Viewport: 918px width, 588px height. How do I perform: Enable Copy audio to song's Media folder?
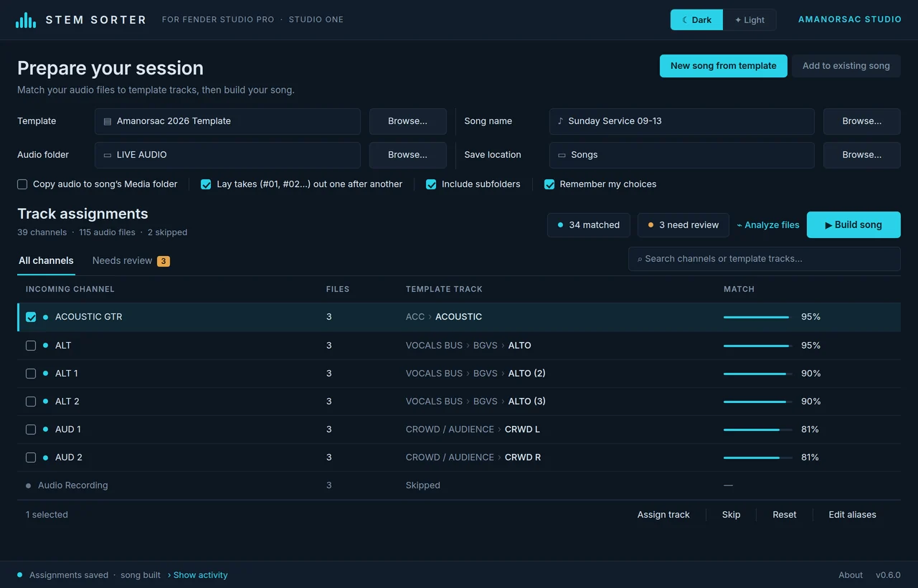point(22,184)
